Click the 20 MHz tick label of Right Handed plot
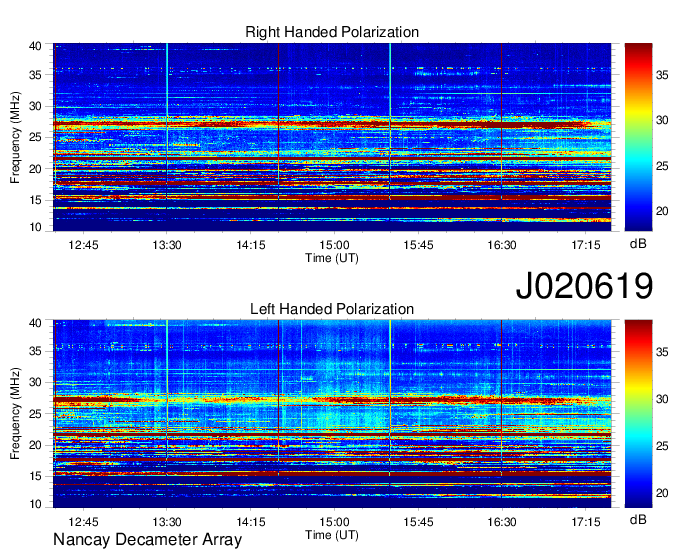 [36, 169]
